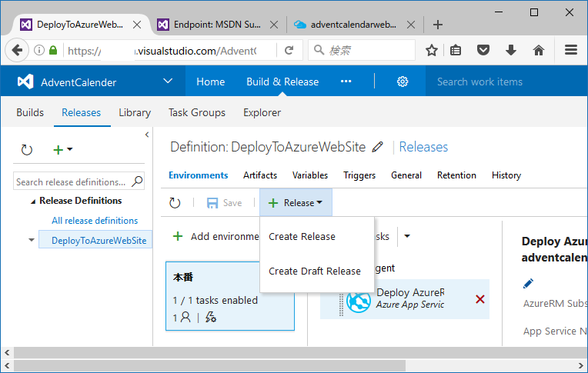View the History tab
Viewport: 588px width, 373px height.
click(x=506, y=175)
